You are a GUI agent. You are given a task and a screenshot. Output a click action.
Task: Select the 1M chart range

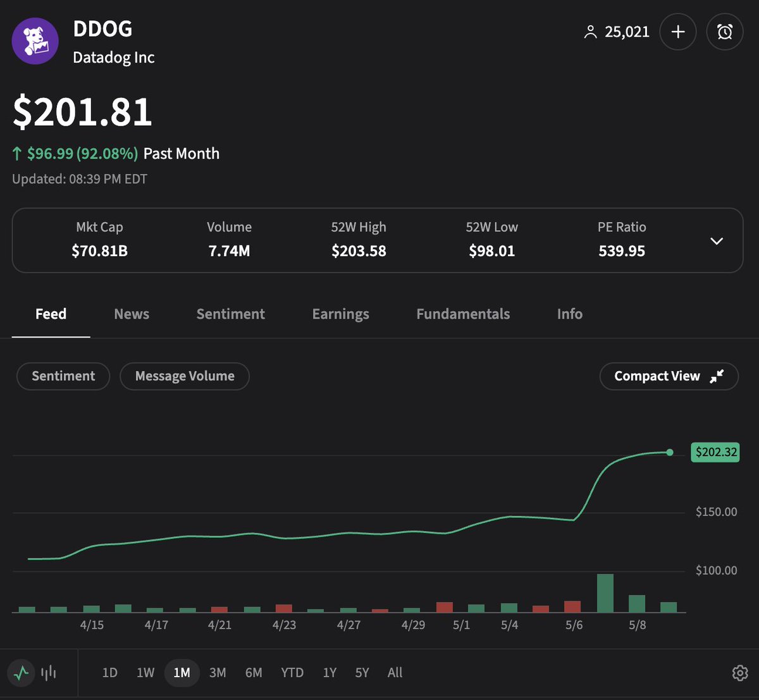182,673
